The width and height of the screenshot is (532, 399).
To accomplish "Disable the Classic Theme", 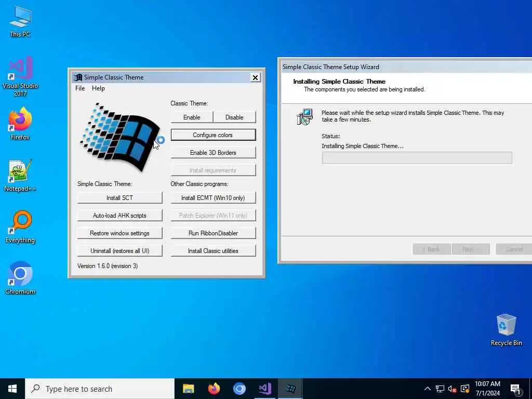I will (234, 117).
